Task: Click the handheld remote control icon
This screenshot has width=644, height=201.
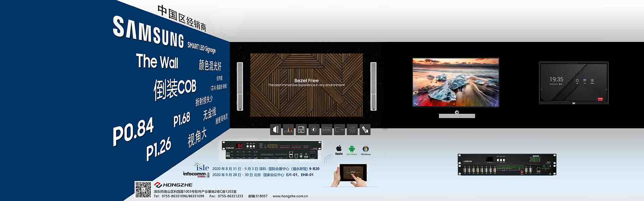Action: click(x=365, y=130)
